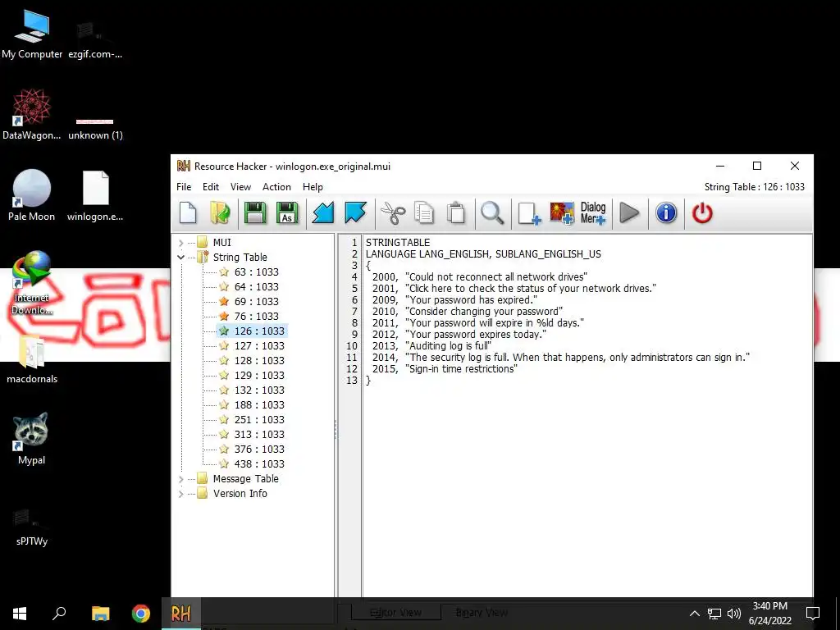Click the Cut scissors icon
Screen dimensions: 840x630
(393, 213)
